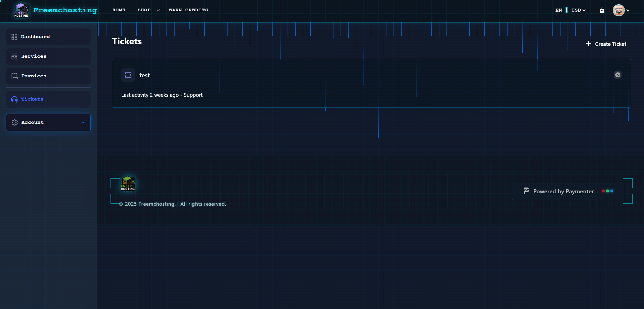This screenshot has height=309, width=644.
Task: Click the Freemchosting logo in header
Action: [21, 10]
